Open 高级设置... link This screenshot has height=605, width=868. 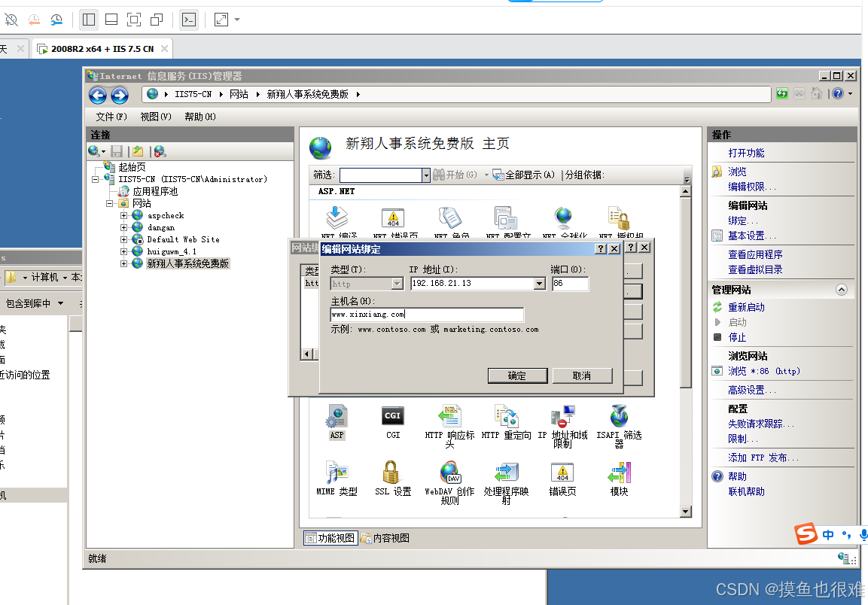752,391
